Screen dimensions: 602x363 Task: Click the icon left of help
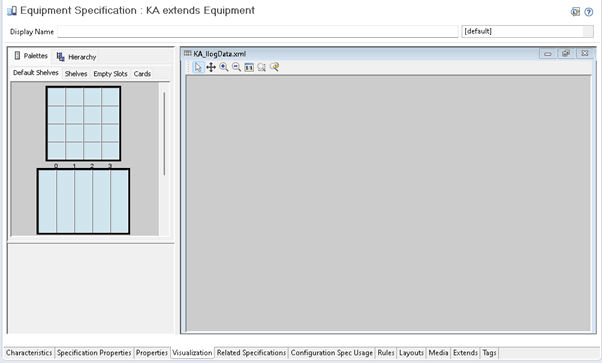click(x=575, y=12)
